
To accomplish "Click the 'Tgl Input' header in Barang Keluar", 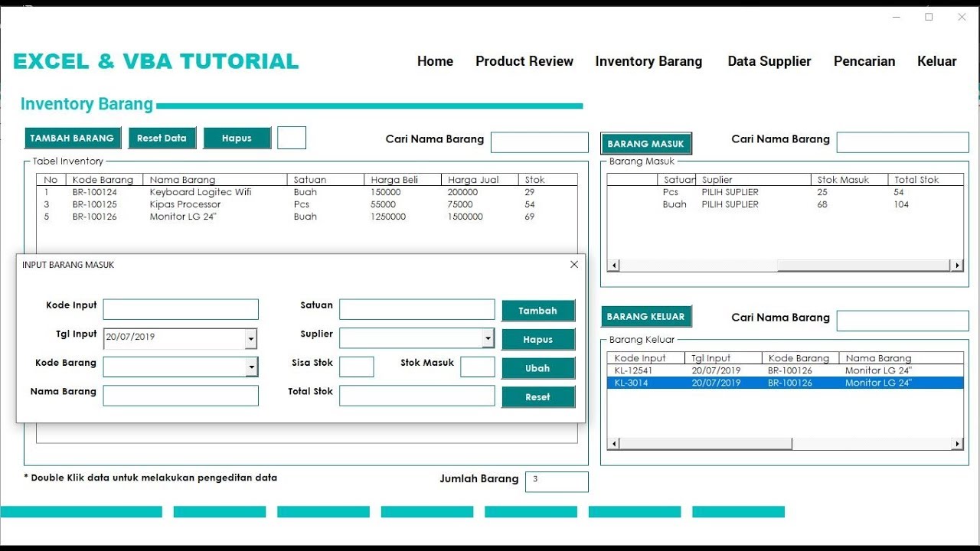I will pyautogui.click(x=724, y=358).
